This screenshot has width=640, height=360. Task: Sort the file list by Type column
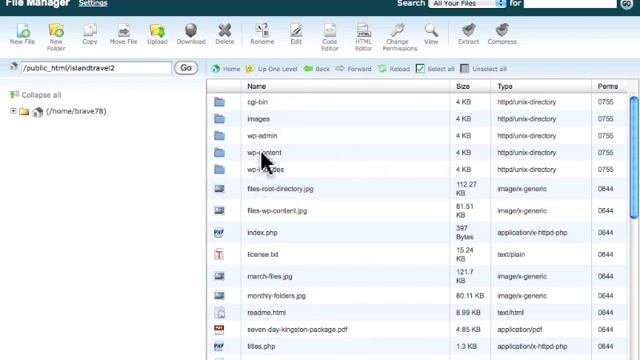(505, 87)
